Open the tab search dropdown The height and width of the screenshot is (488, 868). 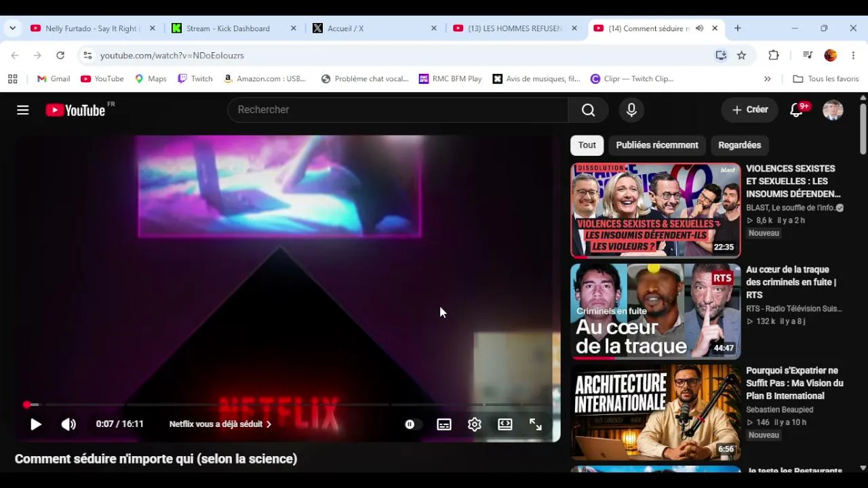12,28
